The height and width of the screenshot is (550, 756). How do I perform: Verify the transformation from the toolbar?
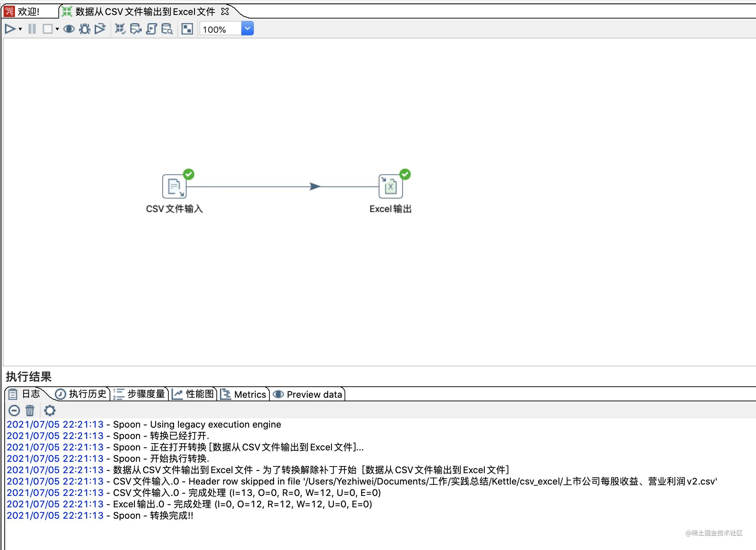[x=120, y=29]
